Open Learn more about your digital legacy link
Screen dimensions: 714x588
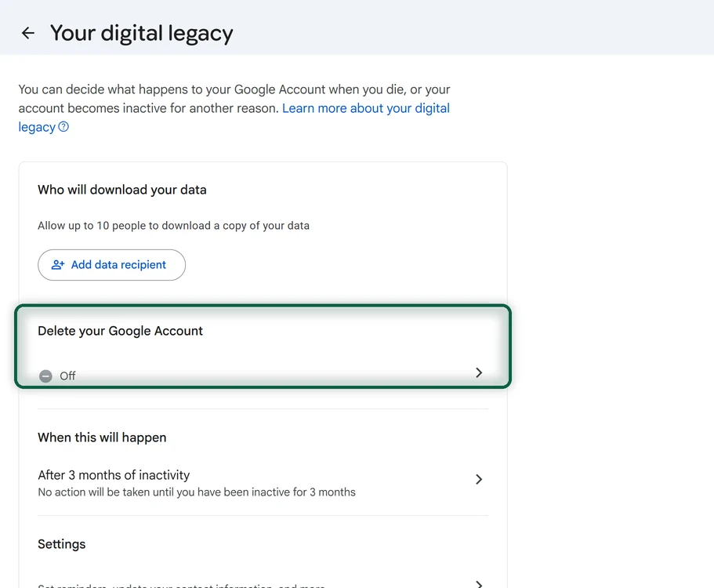[366, 108]
